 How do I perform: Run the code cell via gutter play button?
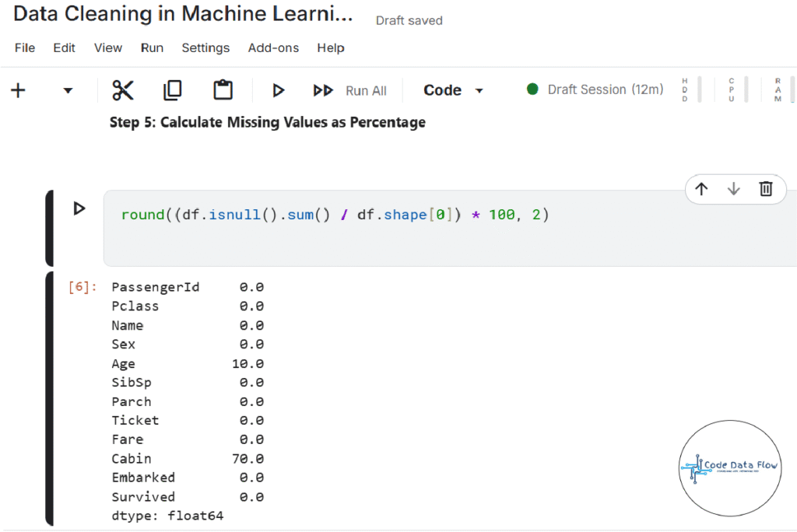79,208
